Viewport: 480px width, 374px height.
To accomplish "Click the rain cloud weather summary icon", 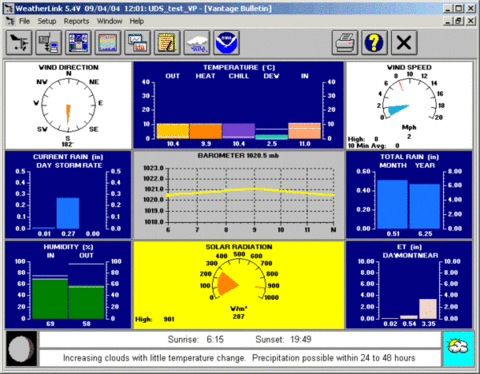I will (x=197, y=42).
